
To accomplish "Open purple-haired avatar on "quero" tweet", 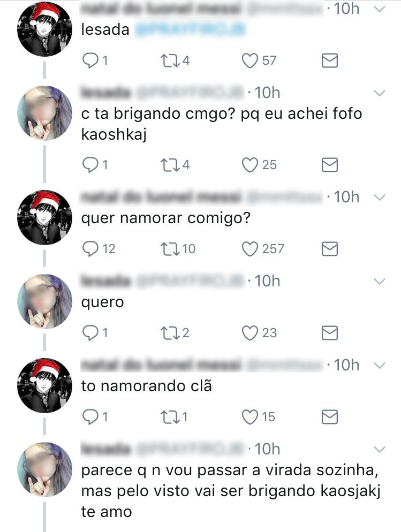I will (x=44, y=302).
